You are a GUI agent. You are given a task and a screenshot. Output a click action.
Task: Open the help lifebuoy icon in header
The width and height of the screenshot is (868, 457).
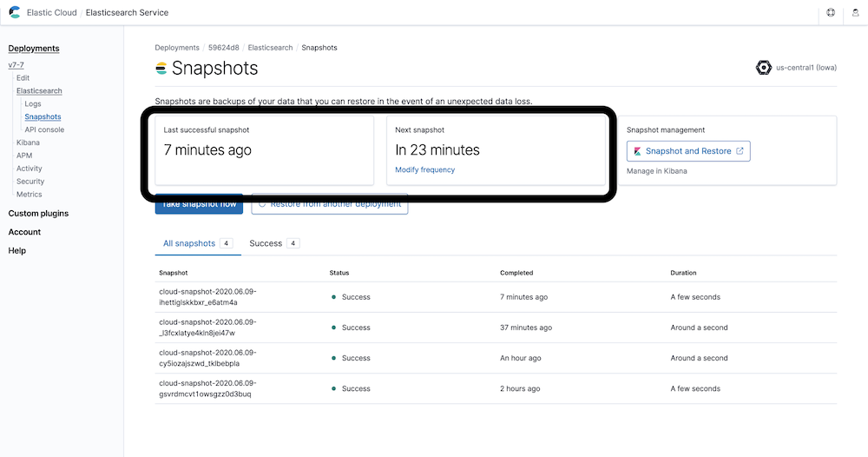point(831,12)
